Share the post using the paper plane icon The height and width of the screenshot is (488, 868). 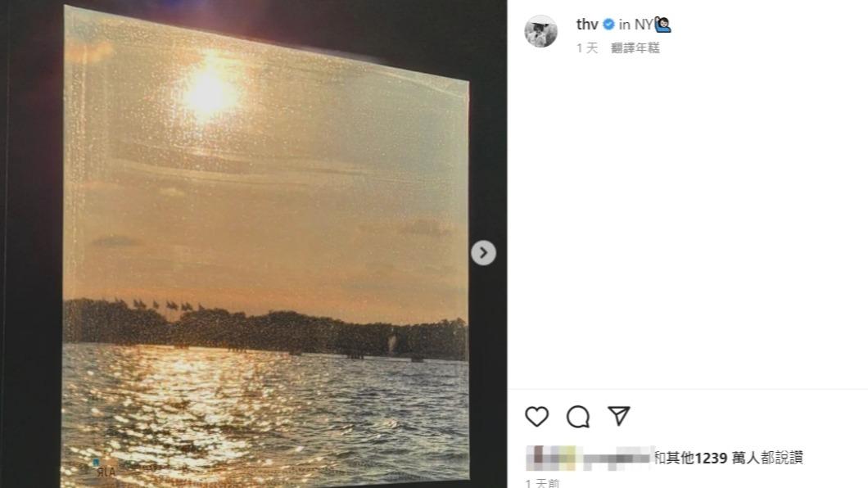(x=619, y=415)
